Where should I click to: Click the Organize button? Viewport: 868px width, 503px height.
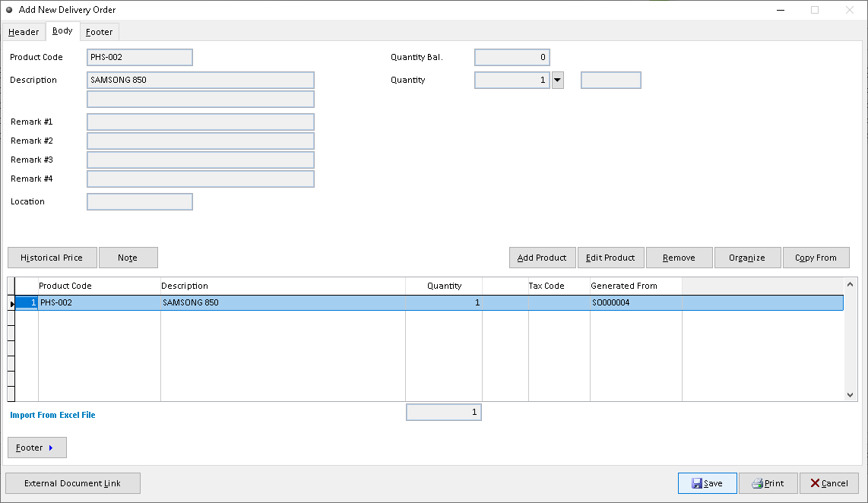[x=747, y=258]
